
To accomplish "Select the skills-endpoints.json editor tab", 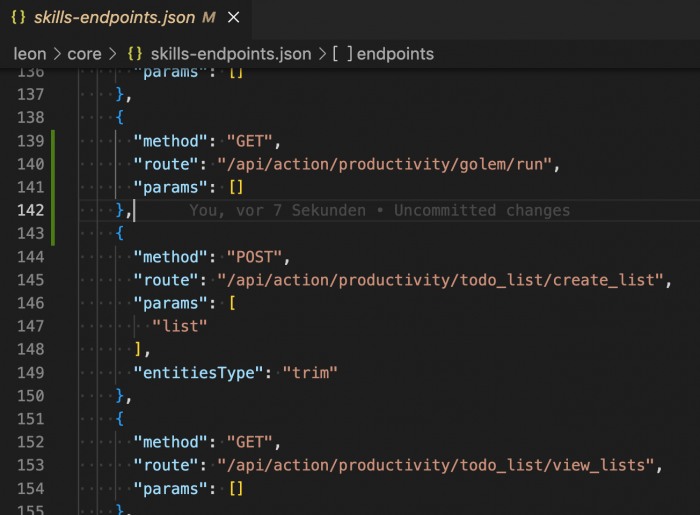I will coord(125,18).
